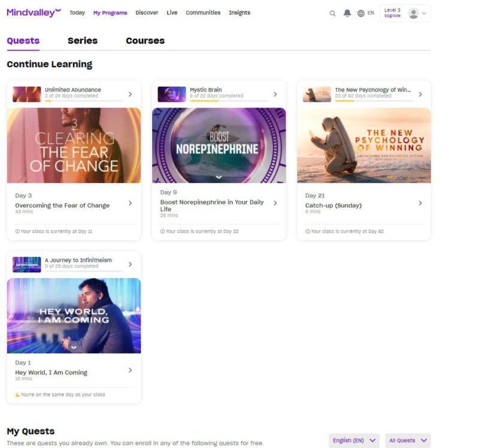The height and width of the screenshot is (448, 479).
Task: Open Unlimited Abundance small thumbnail
Action: [26, 94]
